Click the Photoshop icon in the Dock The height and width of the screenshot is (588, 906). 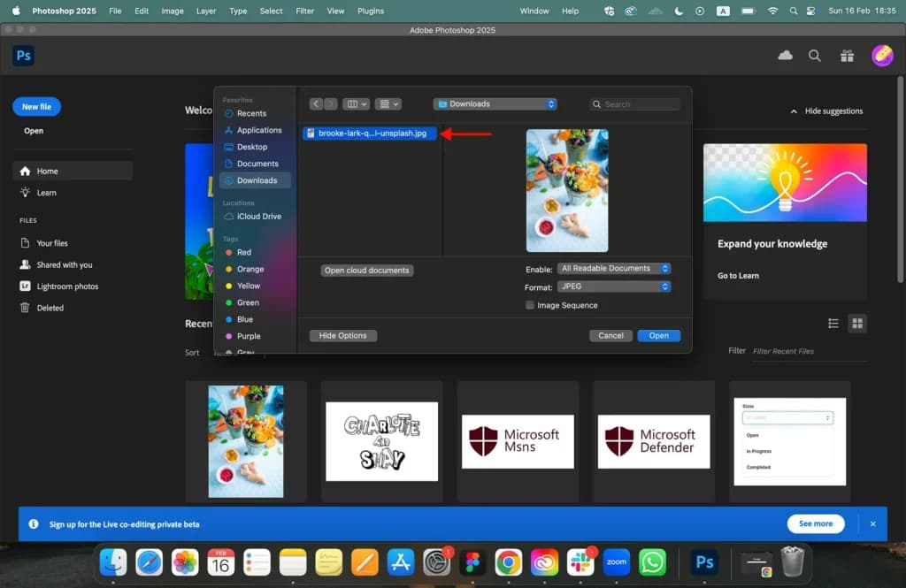(x=705, y=562)
